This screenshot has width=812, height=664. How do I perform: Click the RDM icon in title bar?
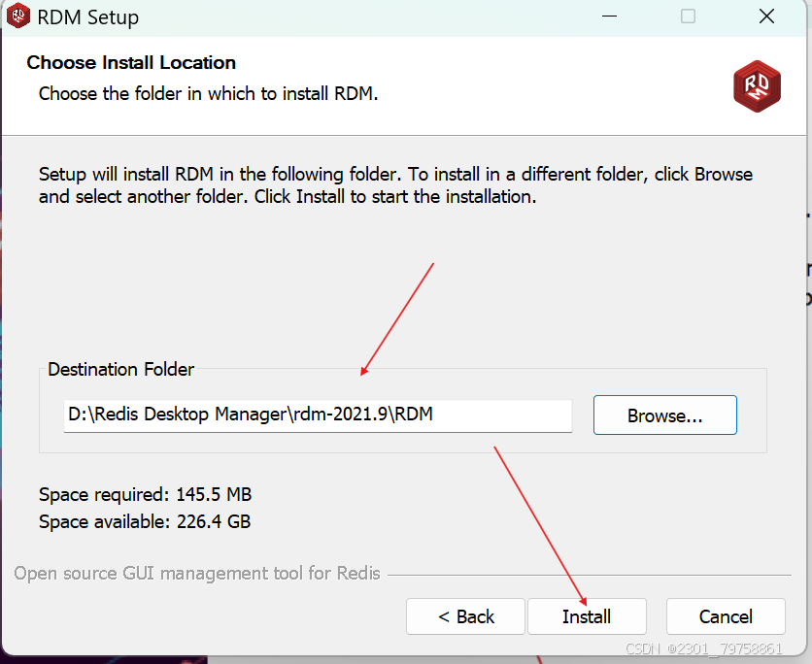[x=18, y=17]
